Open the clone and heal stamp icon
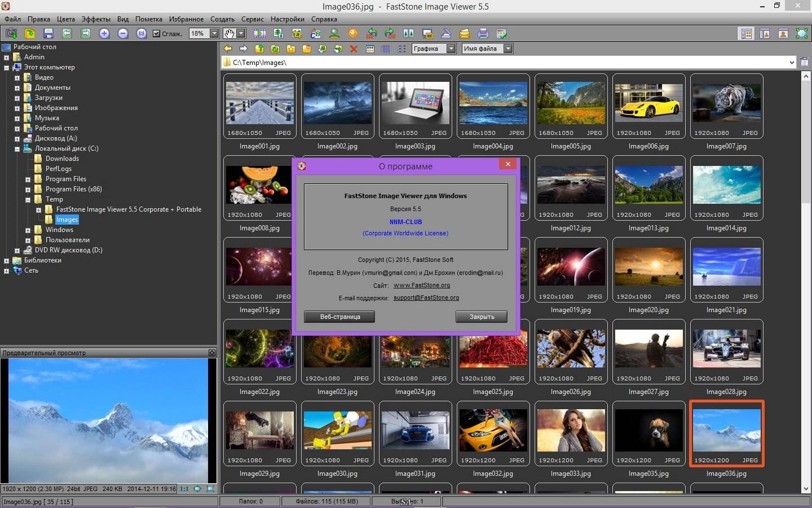Image resolution: width=812 pixels, height=508 pixels. click(334, 33)
